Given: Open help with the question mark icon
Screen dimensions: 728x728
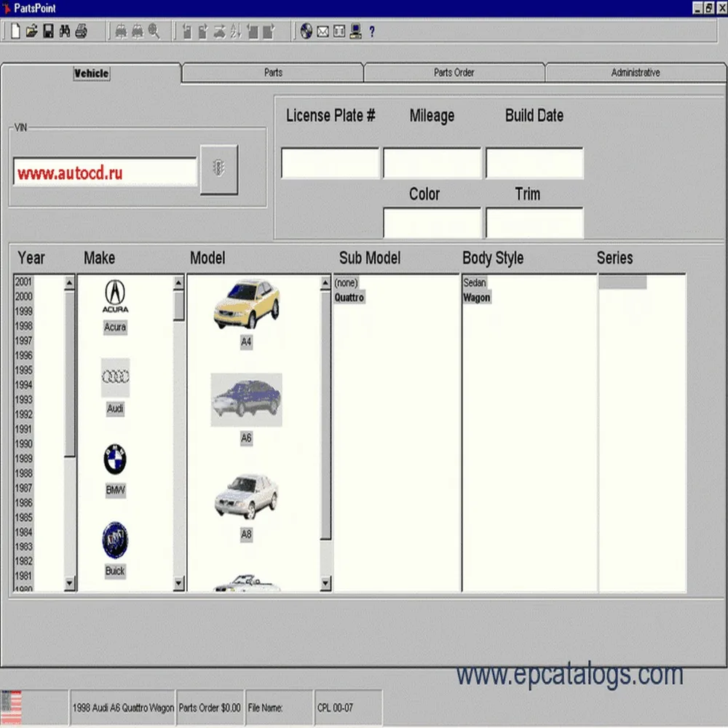Looking at the screenshot, I should point(372,31).
